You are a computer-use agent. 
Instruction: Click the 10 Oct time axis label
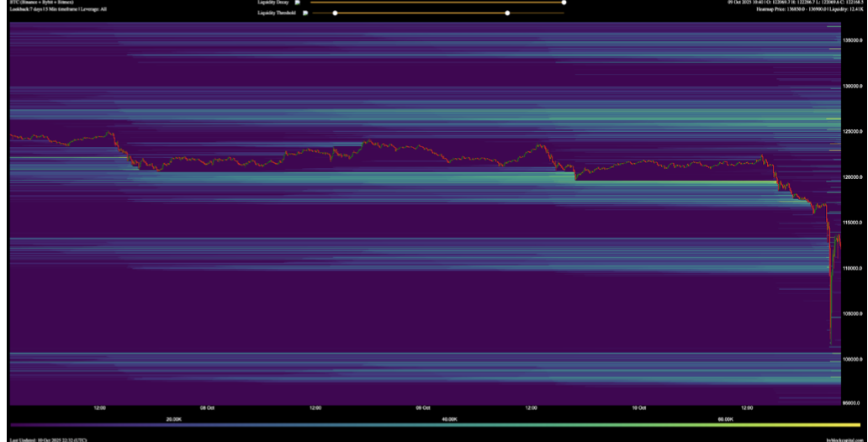639,408
